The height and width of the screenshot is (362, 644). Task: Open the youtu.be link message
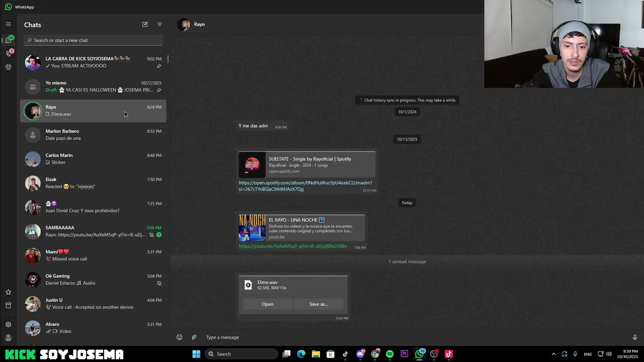coord(293,246)
